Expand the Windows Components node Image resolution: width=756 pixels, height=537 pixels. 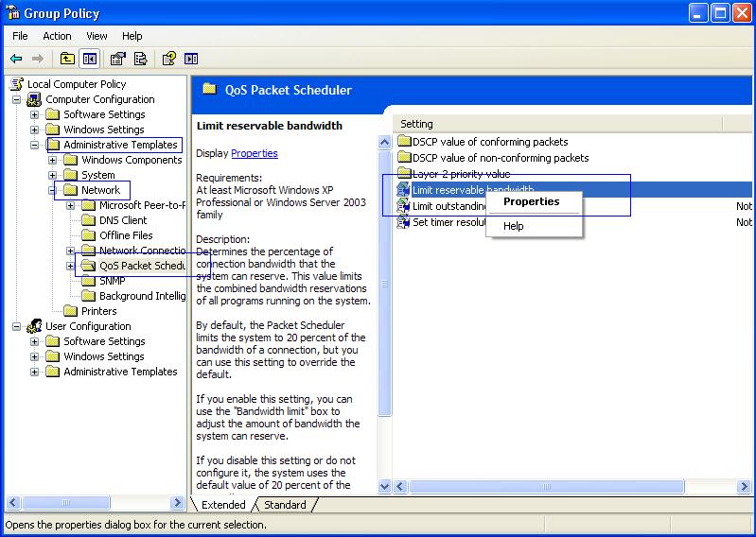[x=52, y=160]
